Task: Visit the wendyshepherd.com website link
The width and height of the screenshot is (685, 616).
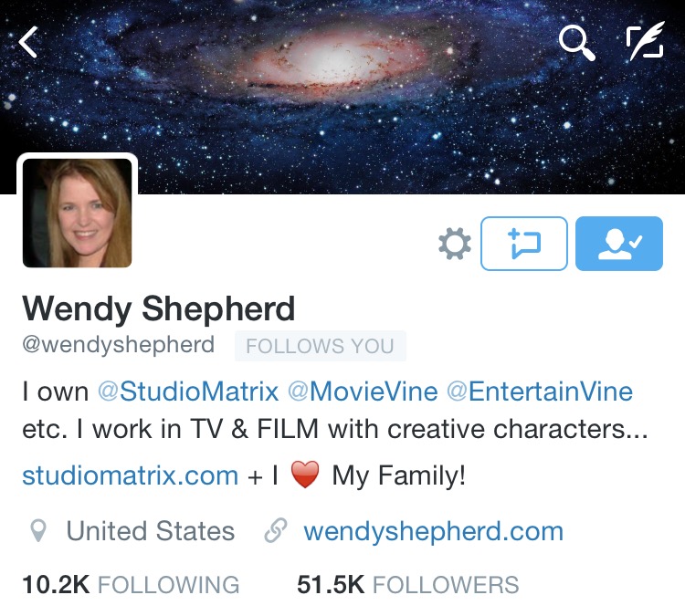Action: pos(433,532)
